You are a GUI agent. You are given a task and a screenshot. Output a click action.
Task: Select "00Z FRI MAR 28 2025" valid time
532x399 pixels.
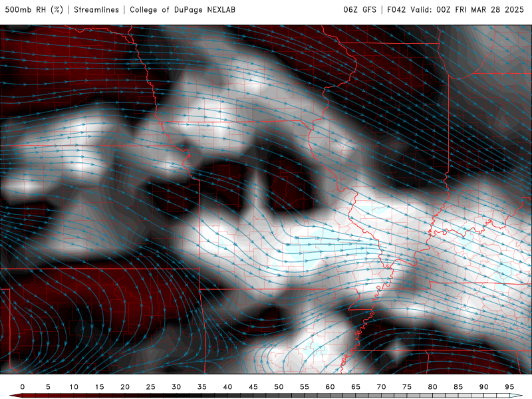tap(480, 10)
